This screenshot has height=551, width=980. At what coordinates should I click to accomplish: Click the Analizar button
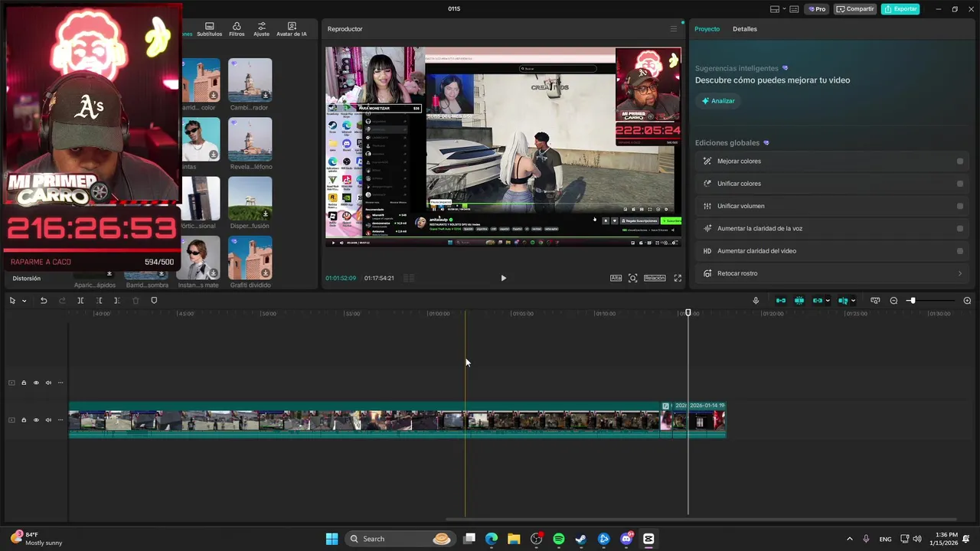pos(718,101)
